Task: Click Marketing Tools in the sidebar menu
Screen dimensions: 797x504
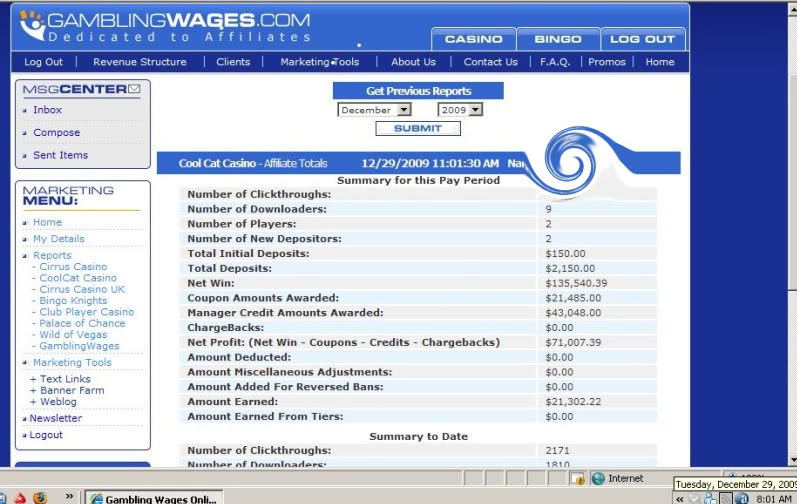Action: pyautogui.click(x=72, y=363)
